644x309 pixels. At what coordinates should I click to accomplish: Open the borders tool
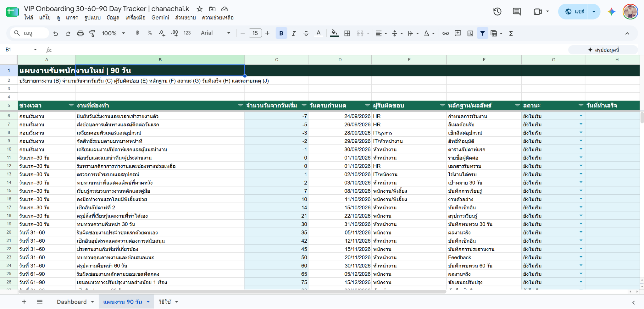click(x=347, y=33)
